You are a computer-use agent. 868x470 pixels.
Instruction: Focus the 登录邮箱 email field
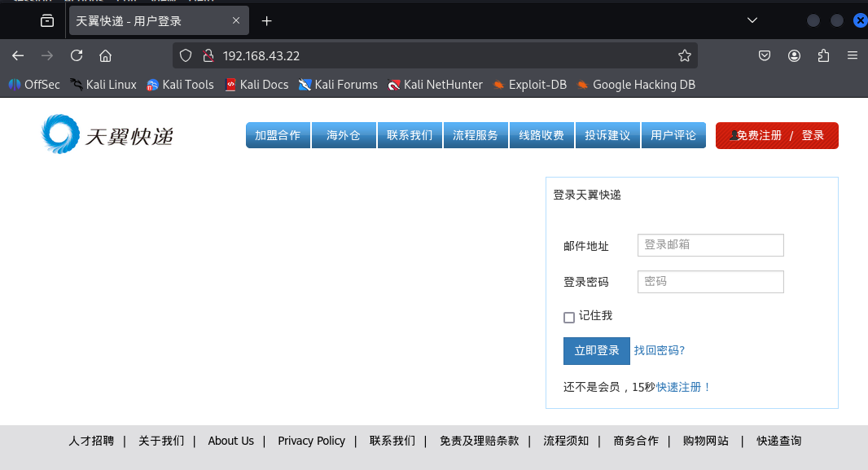pyautogui.click(x=711, y=245)
